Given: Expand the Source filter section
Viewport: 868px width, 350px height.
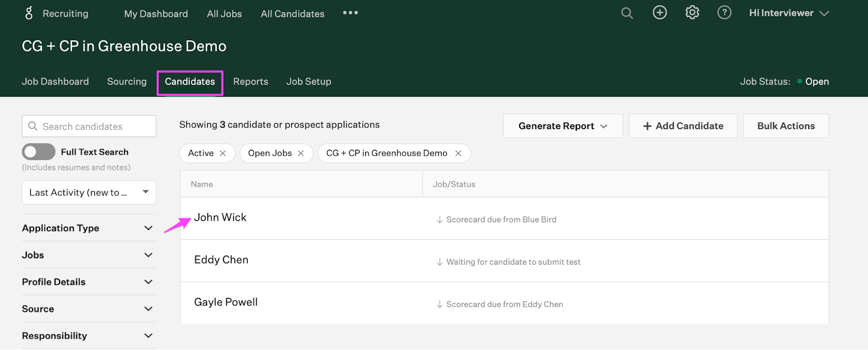Looking at the screenshot, I should (x=89, y=309).
